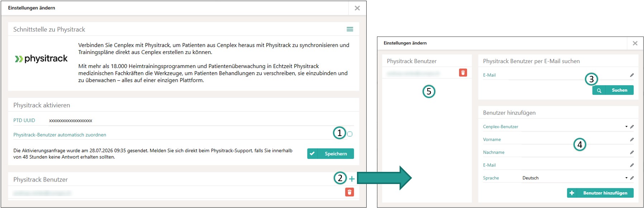Click the Physitrack aktivieren heading
This screenshot has height=208, width=644.
point(42,105)
